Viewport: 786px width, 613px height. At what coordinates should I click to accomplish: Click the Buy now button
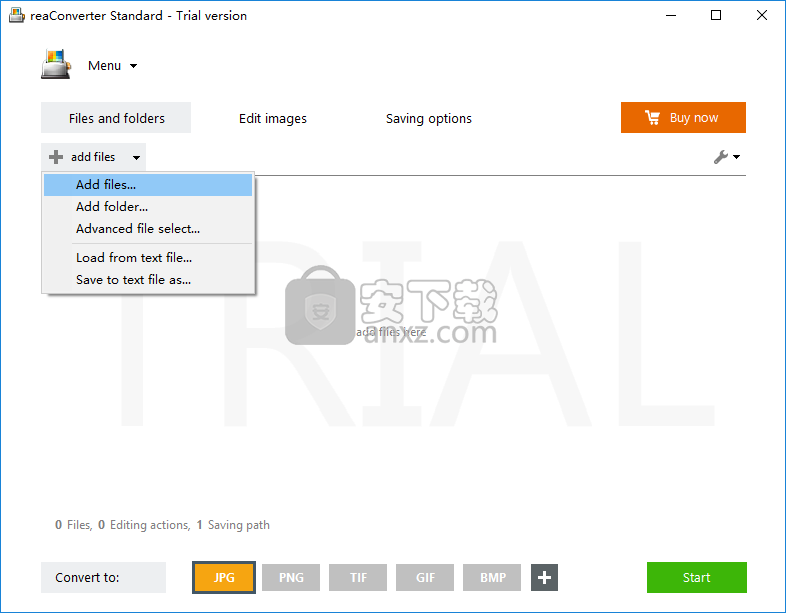683,118
